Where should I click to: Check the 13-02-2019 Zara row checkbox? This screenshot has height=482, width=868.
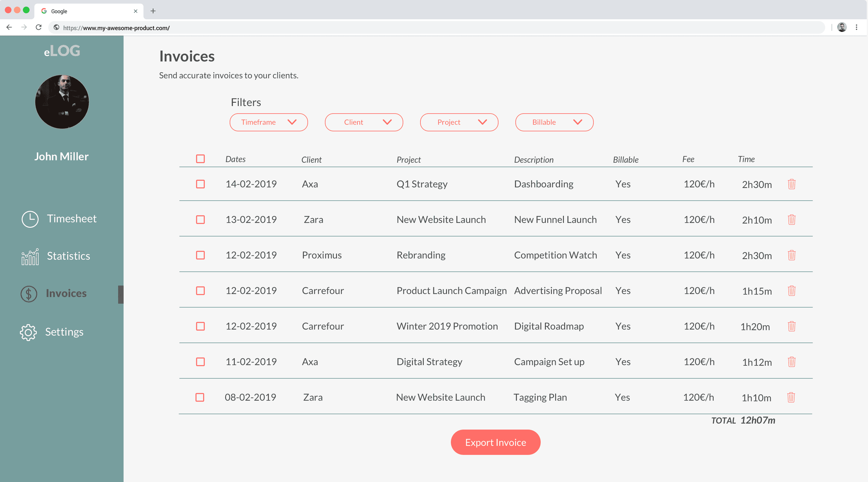[x=200, y=220]
